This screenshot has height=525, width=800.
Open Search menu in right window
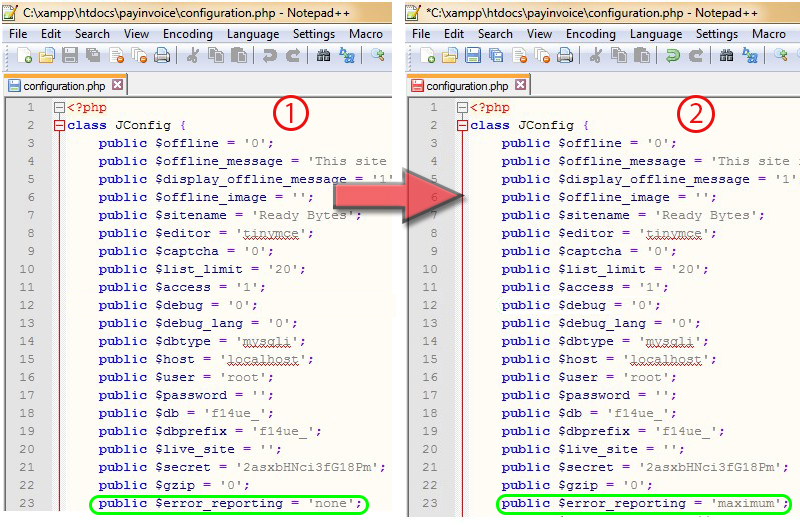pyautogui.click(x=495, y=34)
